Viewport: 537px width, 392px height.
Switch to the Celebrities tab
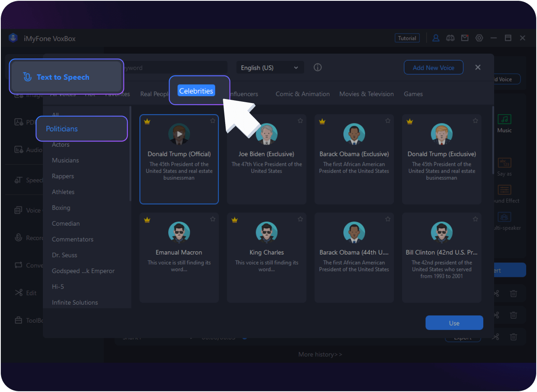tap(196, 91)
